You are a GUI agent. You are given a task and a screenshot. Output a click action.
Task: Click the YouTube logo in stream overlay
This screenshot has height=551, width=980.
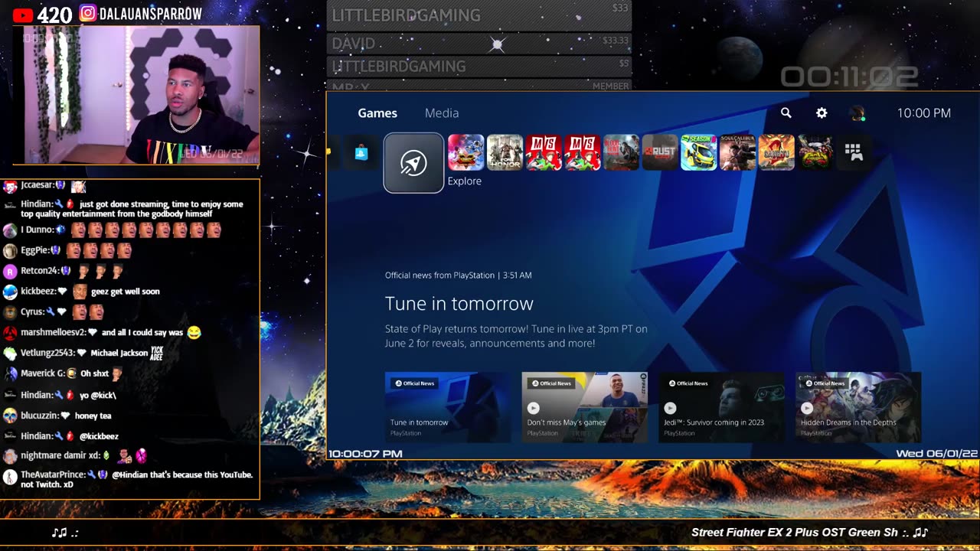pyautogui.click(x=23, y=15)
